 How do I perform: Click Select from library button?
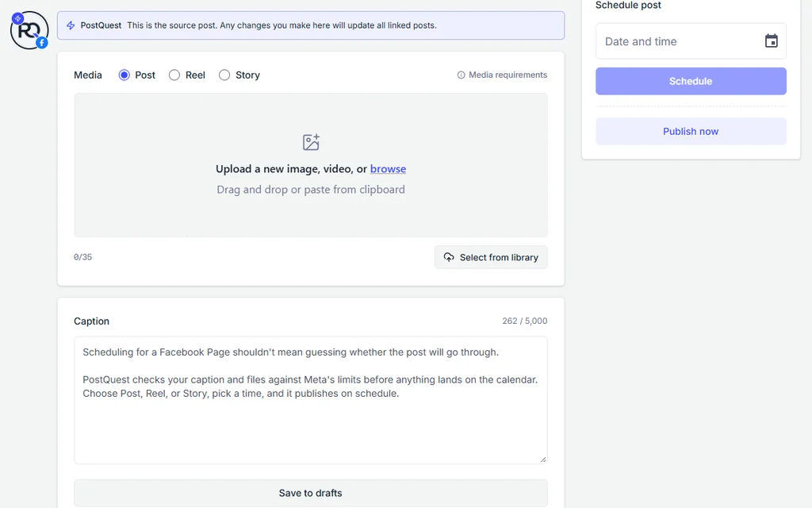tap(491, 257)
